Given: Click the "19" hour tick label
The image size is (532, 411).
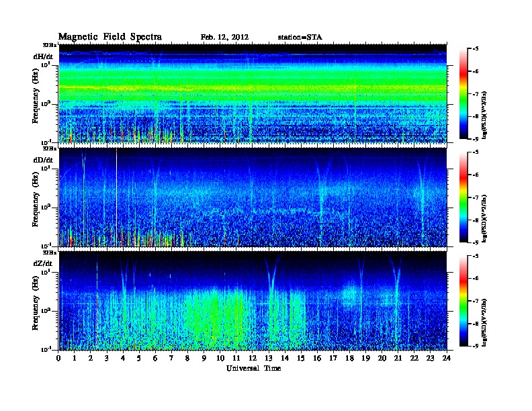Looking at the screenshot, I should 365,358.
